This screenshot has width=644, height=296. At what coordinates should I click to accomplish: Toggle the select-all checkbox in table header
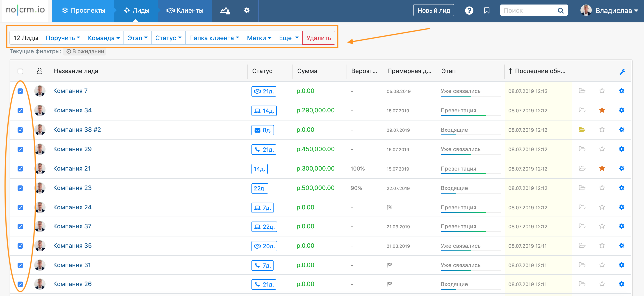tap(20, 71)
